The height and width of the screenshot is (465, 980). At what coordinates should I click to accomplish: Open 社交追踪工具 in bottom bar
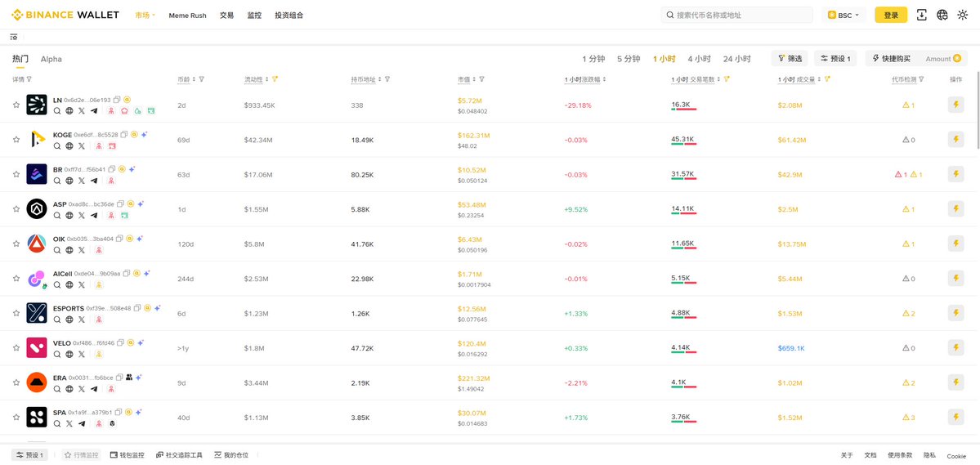(x=179, y=455)
